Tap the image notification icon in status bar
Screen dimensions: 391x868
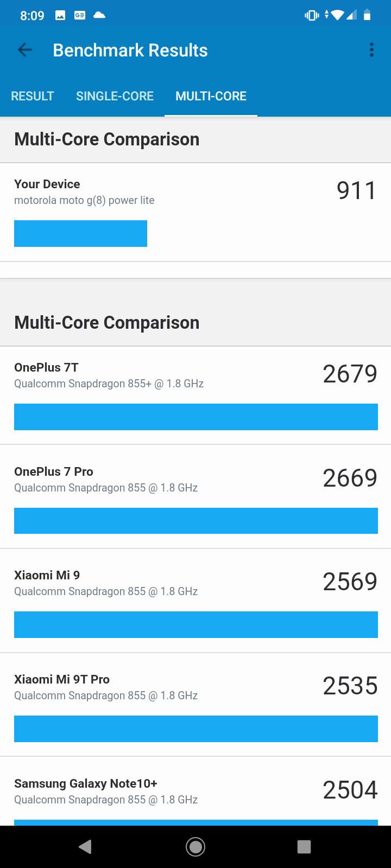click(60, 15)
